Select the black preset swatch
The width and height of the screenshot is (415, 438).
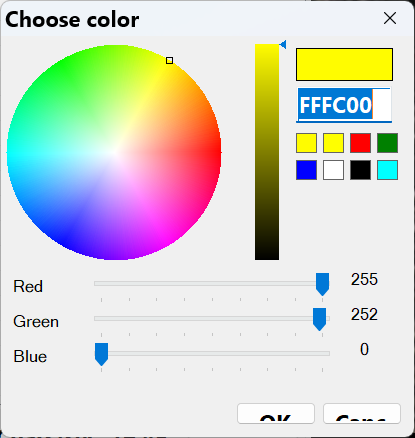pos(360,170)
